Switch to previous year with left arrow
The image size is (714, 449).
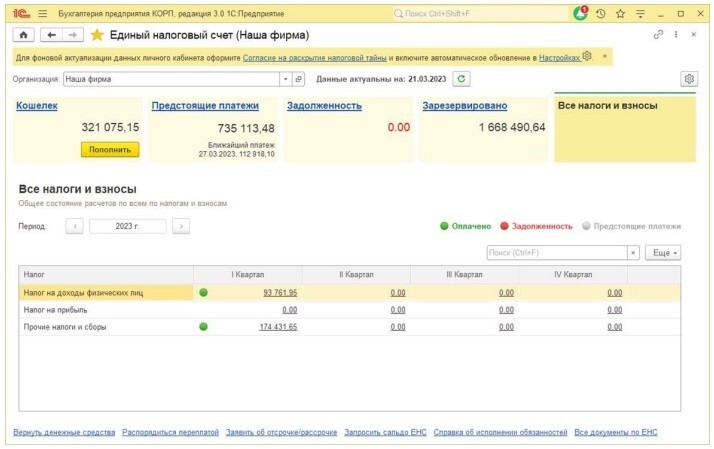[75, 226]
